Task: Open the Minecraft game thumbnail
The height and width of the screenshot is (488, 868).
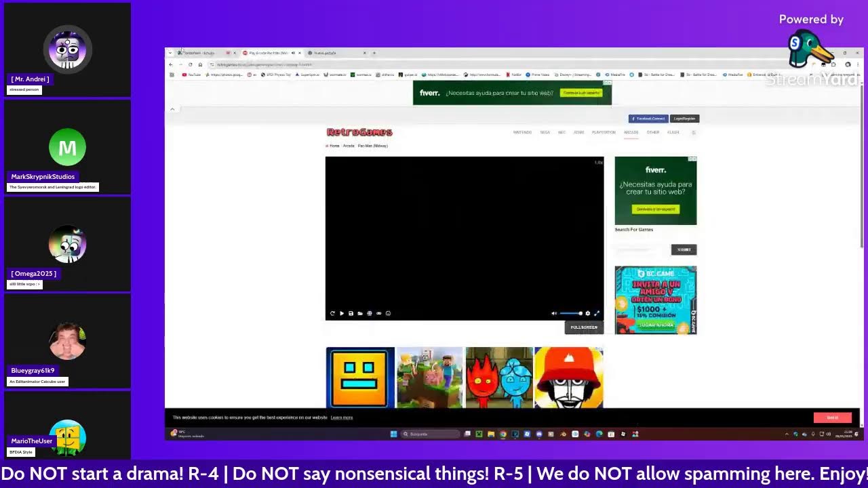Action: 429,378
